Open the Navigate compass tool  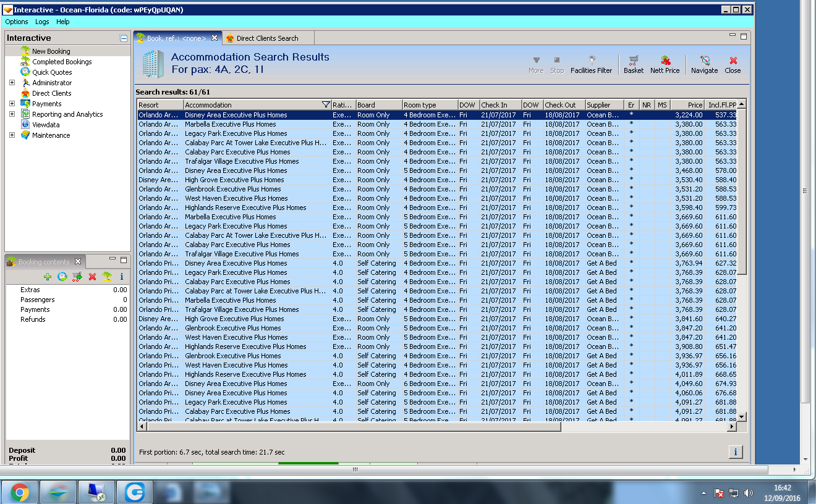pyautogui.click(x=704, y=64)
